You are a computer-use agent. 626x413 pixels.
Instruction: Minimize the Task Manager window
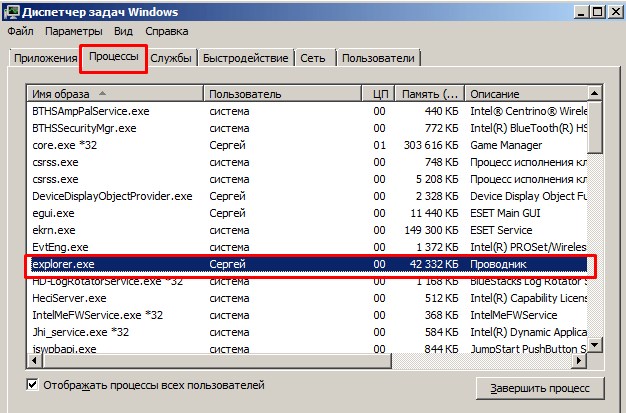[x=581, y=12]
